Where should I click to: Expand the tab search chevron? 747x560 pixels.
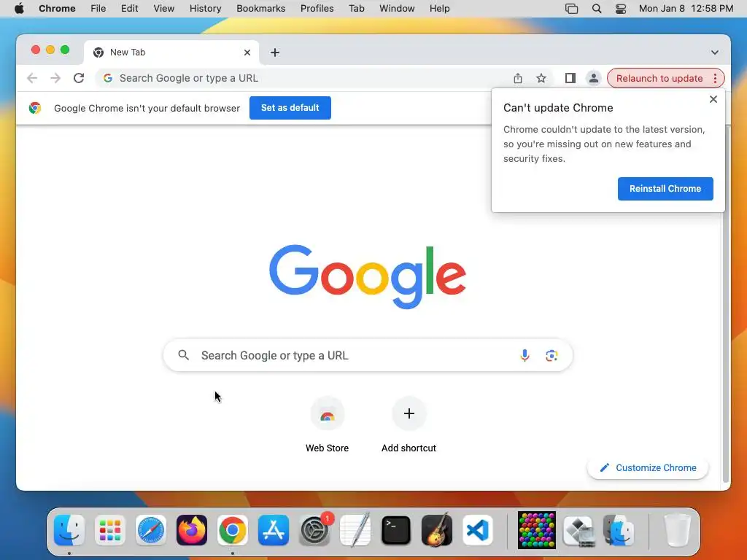pyautogui.click(x=715, y=52)
